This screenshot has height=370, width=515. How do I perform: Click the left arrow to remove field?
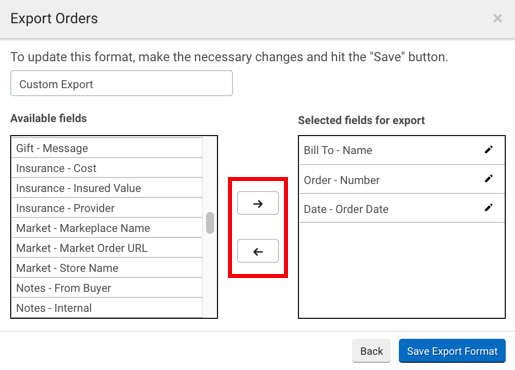pyautogui.click(x=258, y=251)
